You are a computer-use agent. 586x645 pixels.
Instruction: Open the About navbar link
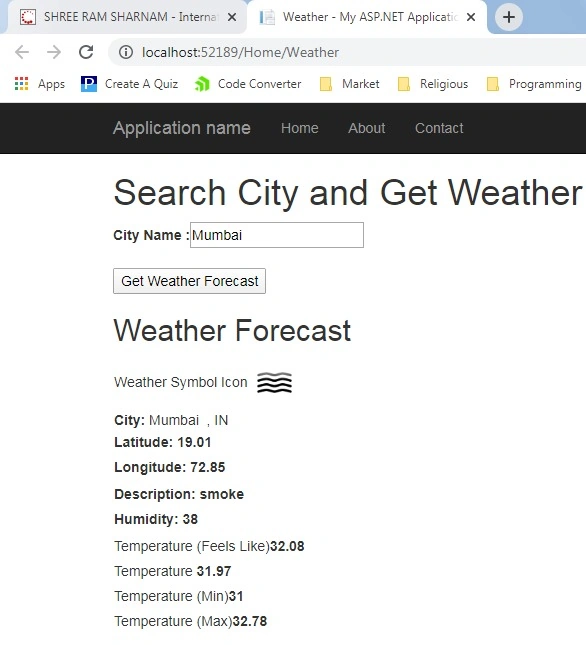367,128
